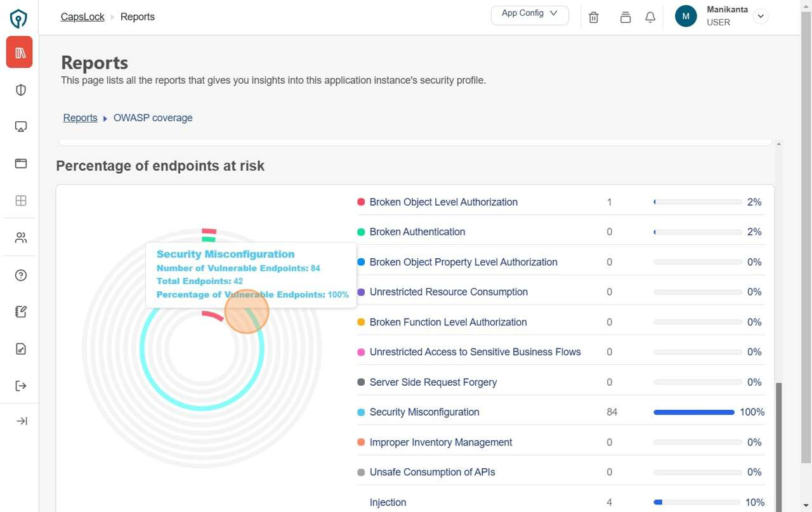Open notifications via the bell icon

pyautogui.click(x=650, y=17)
